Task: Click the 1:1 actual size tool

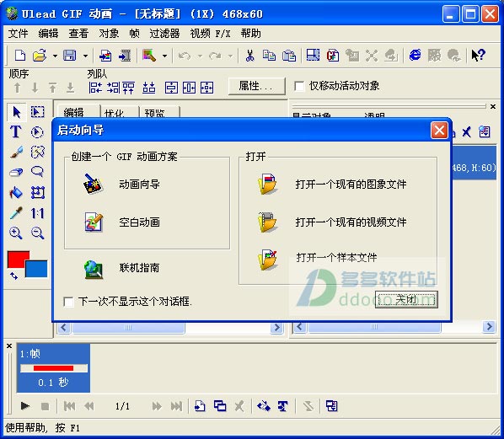Action: click(x=37, y=213)
